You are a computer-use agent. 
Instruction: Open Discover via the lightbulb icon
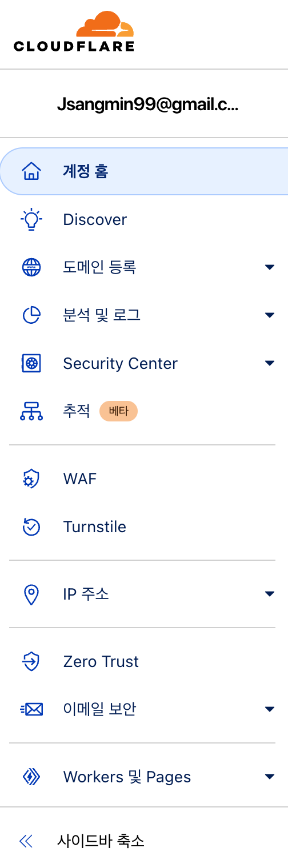[31, 220]
